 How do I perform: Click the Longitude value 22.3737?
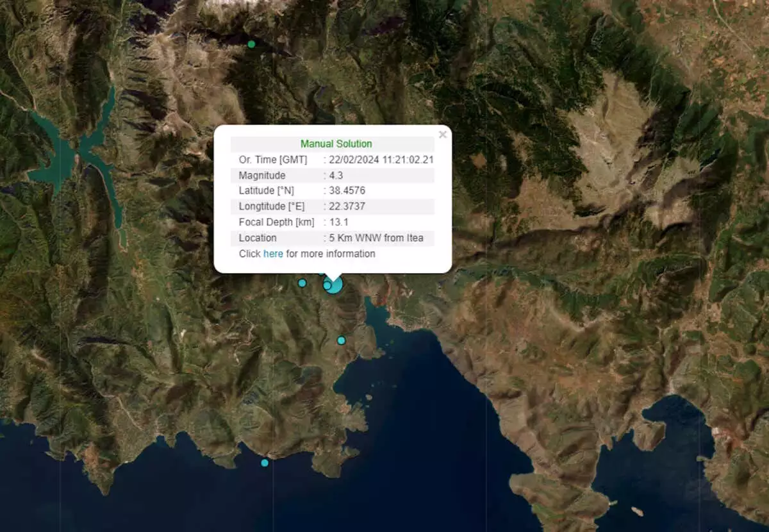[x=347, y=206]
